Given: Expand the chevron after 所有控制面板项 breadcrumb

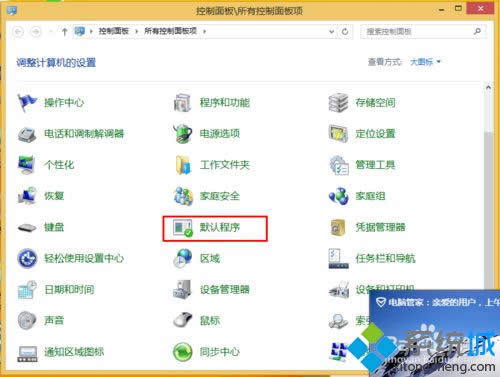Looking at the screenshot, I should tap(204, 32).
